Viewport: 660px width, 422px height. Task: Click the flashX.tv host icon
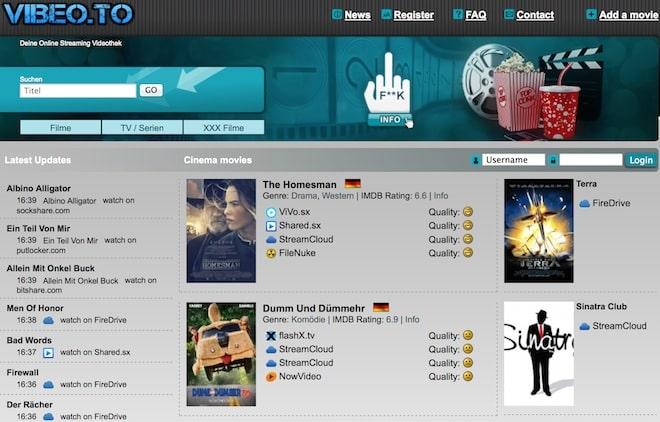point(270,335)
